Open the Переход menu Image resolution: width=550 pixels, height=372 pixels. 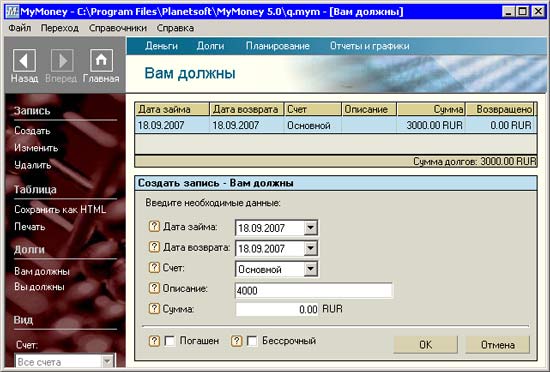(x=60, y=28)
